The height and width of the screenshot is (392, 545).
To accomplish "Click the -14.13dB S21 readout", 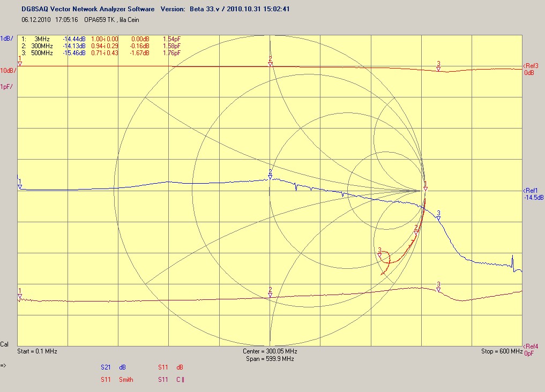I will (74, 46).
